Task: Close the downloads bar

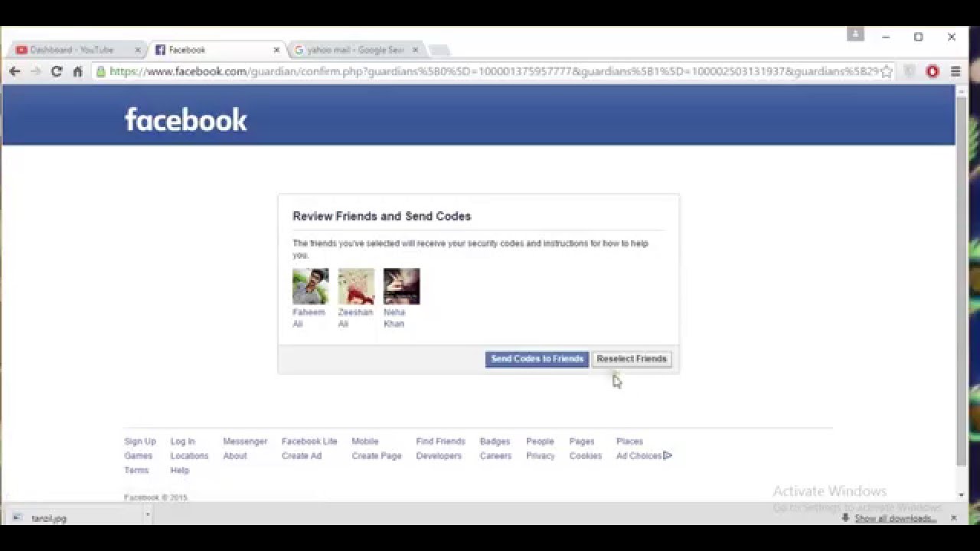Action: pyautogui.click(x=953, y=518)
